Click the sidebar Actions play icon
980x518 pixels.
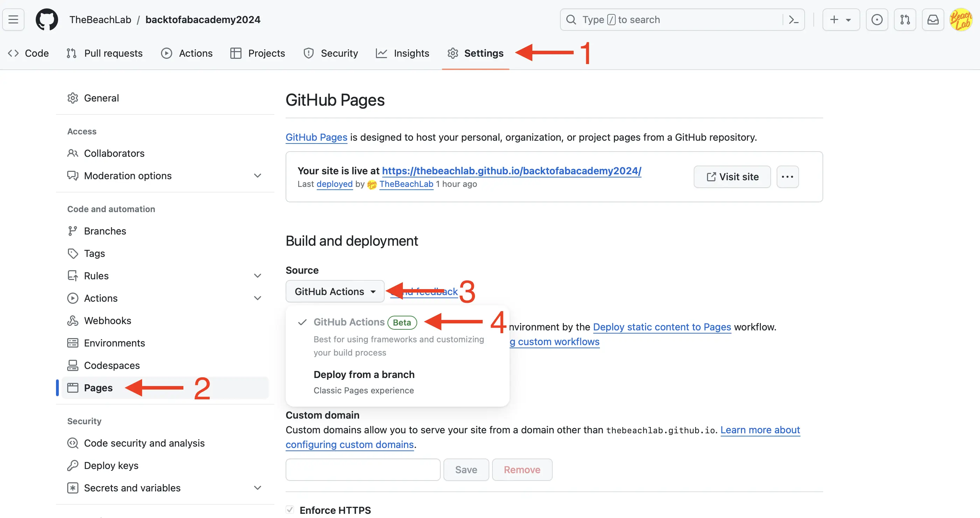point(73,298)
